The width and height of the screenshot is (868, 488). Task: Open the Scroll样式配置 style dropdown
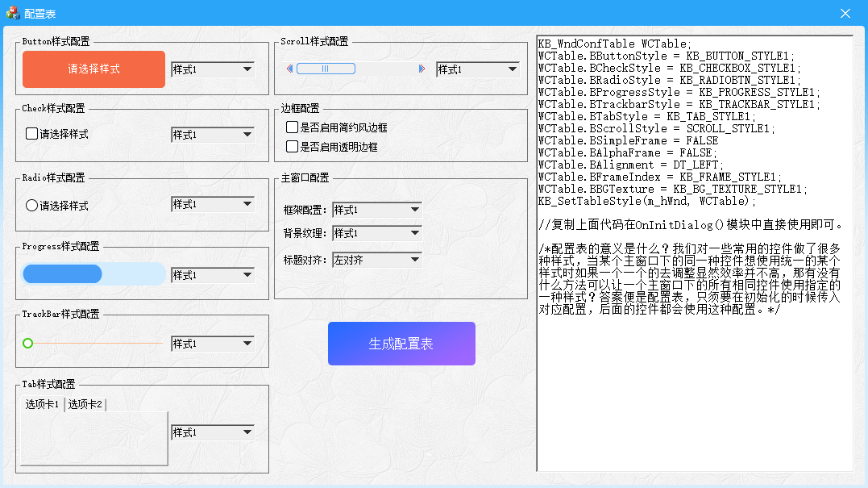478,69
